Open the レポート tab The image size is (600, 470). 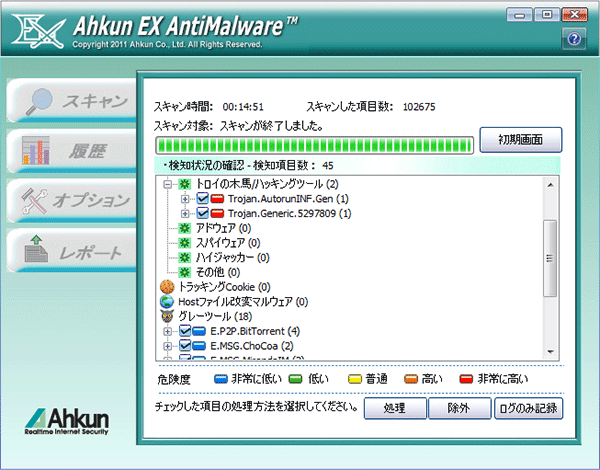click(72, 251)
